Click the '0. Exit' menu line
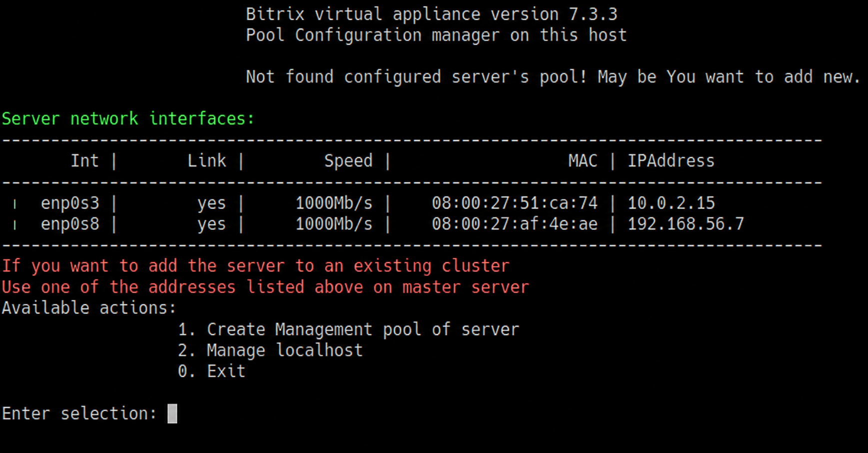Image resolution: width=868 pixels, height=453 pixels. pos(212,371)
